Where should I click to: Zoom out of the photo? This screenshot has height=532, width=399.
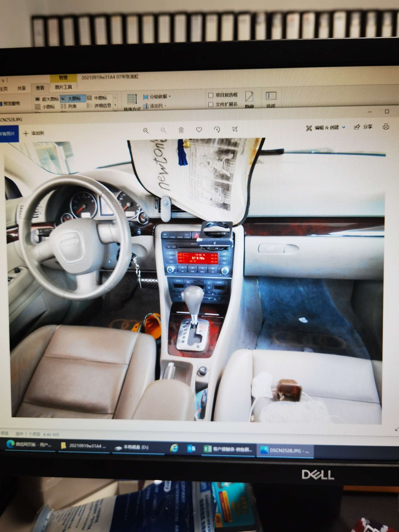click(x=163, y=131)
